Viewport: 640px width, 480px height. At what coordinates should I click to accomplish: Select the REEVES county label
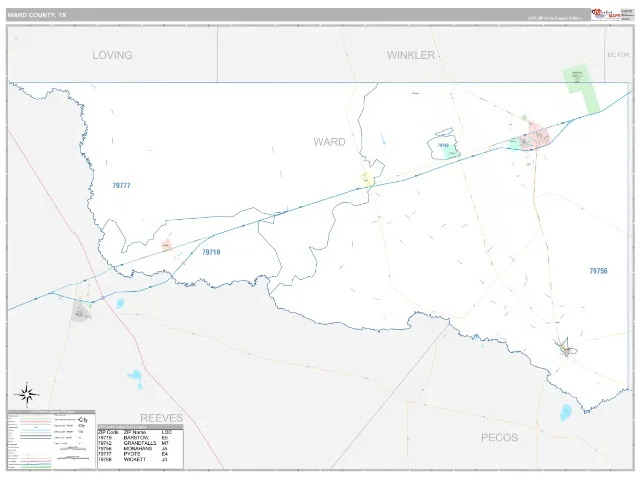coord(162,418)
